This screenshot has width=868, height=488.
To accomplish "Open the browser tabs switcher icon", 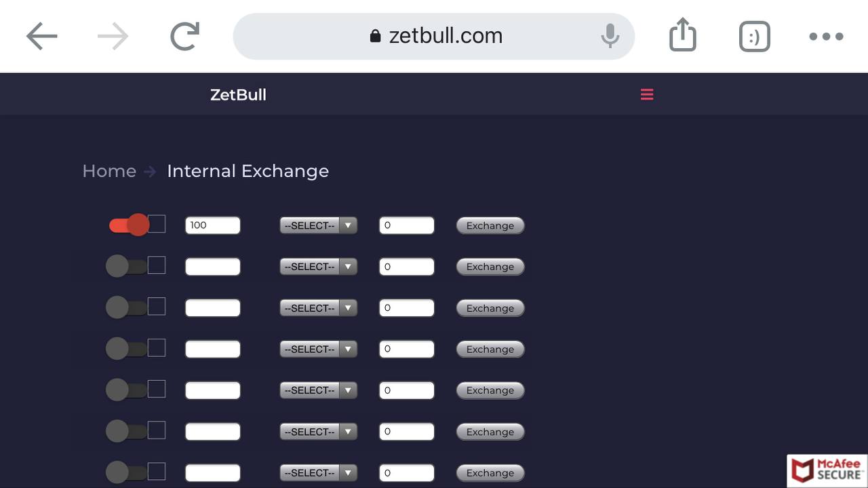I will (x=755, y=37).
